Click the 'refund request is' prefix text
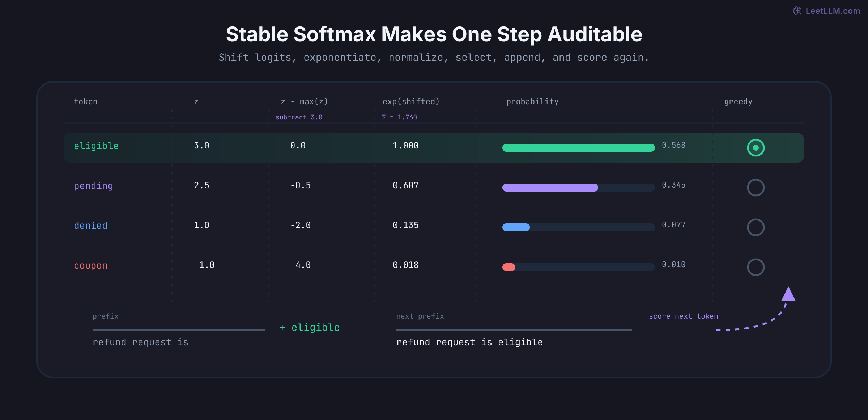The height and width of the screenshot is (420, 868). 140,343
